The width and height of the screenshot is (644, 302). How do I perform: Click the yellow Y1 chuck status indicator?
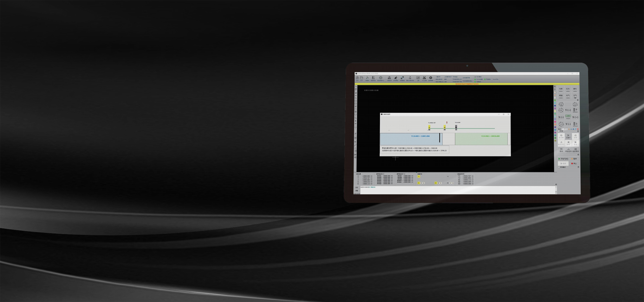click(x=419, y=176)
